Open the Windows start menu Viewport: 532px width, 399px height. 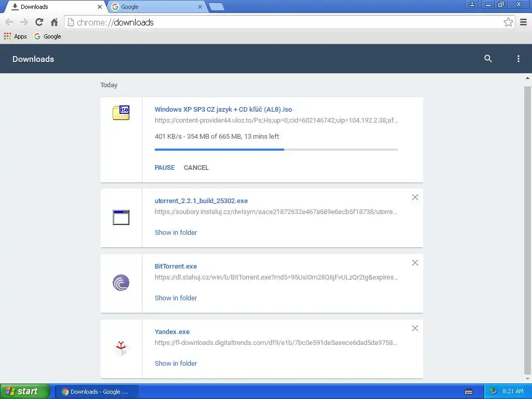click(x=24, y=391)
